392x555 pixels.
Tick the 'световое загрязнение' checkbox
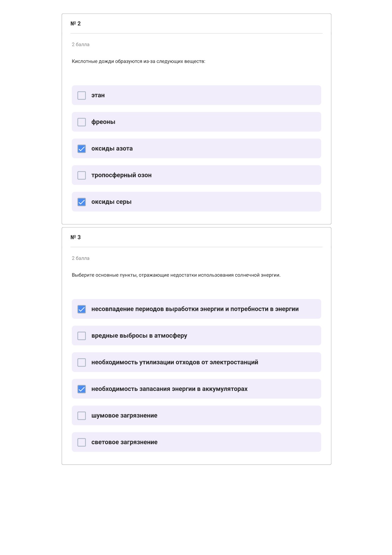[x=82, y=442]
